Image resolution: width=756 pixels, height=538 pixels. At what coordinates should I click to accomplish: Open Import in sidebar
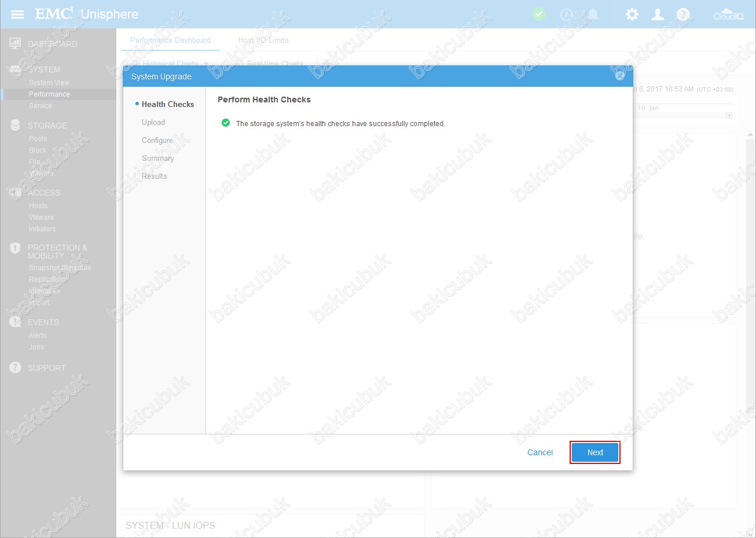pyautogui.click(x=39, y=303)
